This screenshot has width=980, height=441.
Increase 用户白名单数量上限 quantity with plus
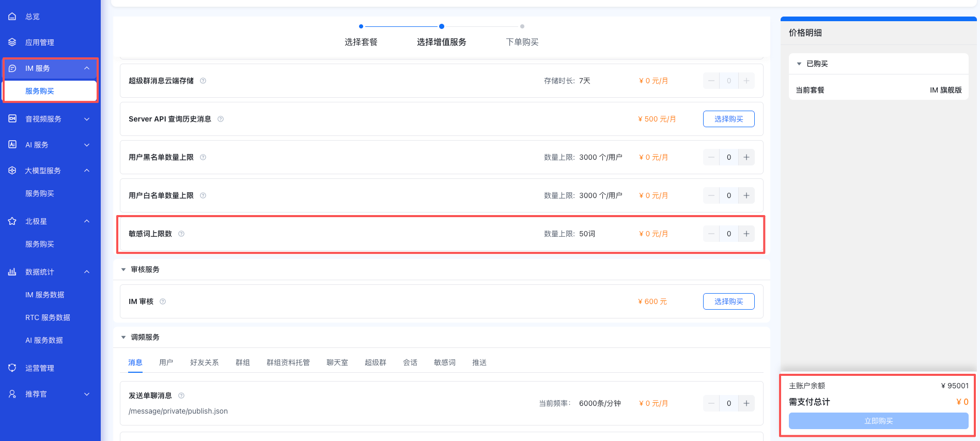pos(746,195)
